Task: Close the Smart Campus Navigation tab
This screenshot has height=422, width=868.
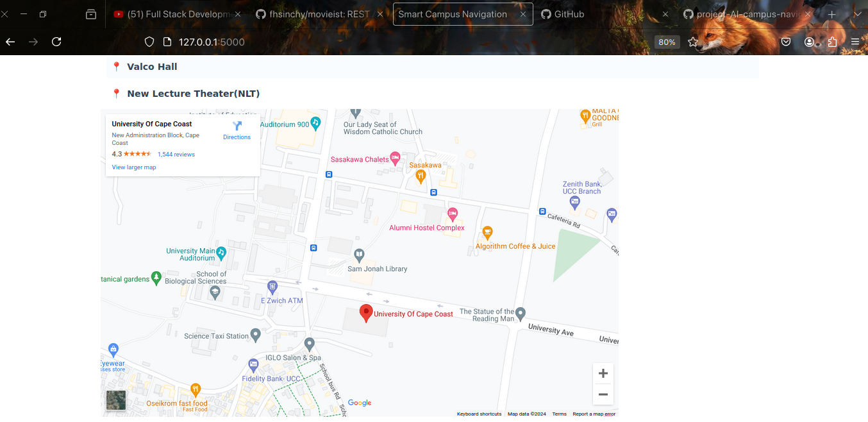Action: [x=522, y=14]
